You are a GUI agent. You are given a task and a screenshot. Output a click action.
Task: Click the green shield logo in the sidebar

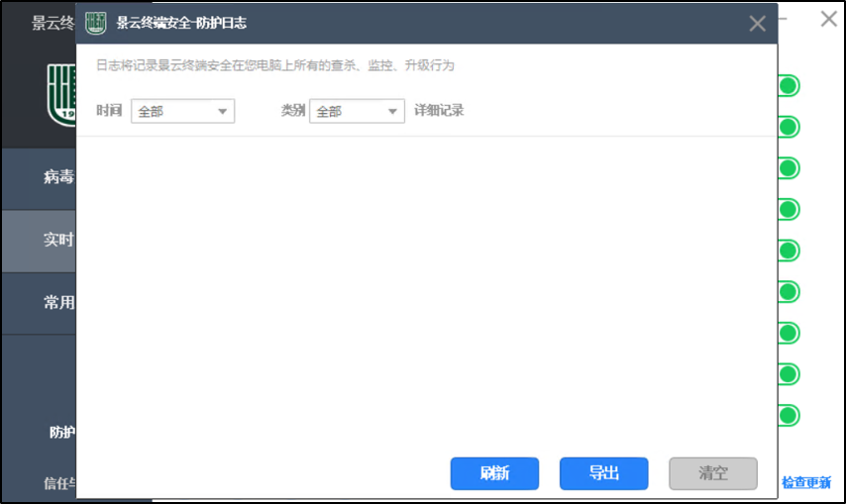(61, 94)
